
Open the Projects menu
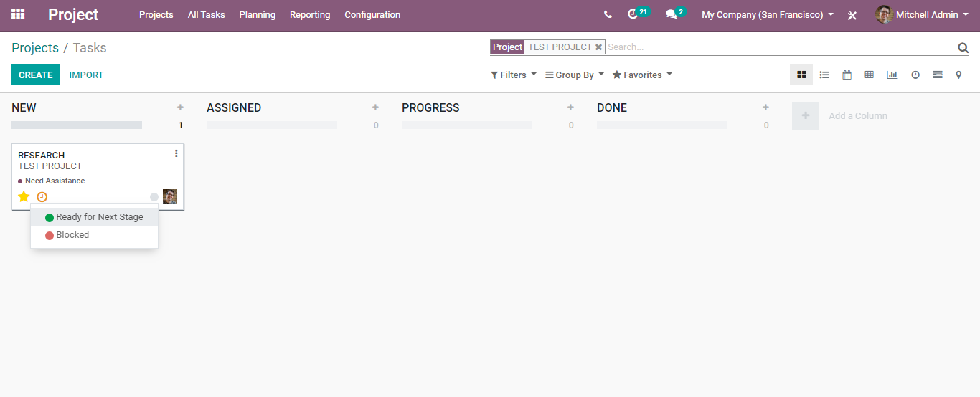(x=156, y=14)
